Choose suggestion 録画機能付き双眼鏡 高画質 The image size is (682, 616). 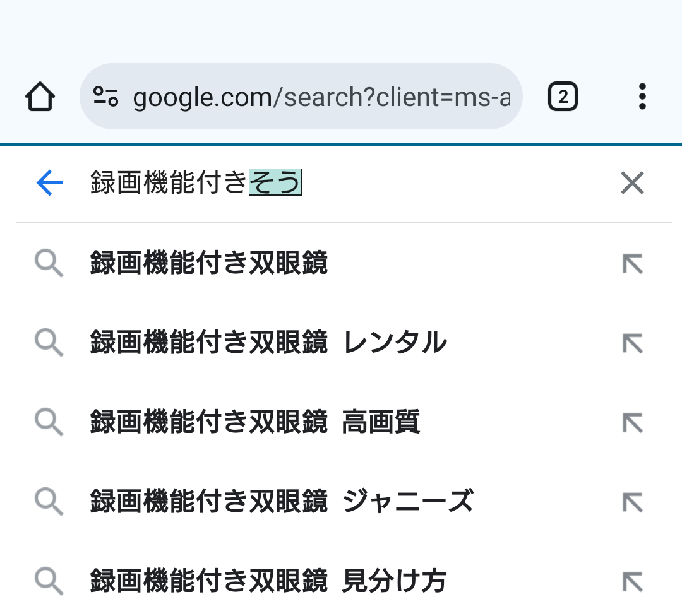(x=255, y=422)
